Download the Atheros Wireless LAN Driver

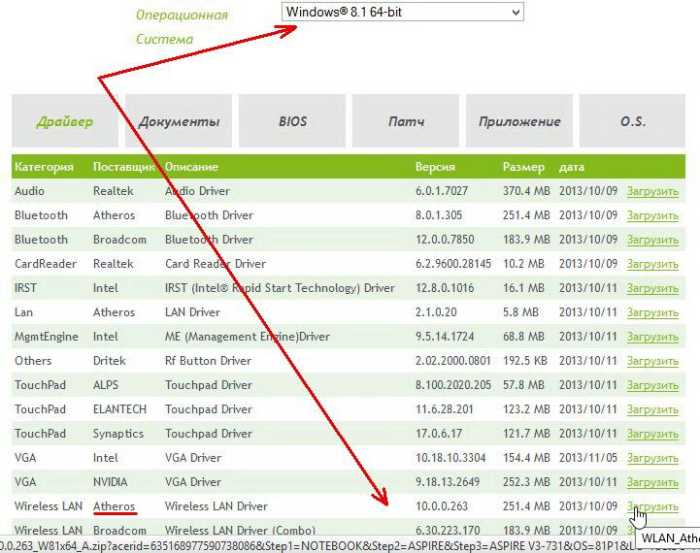click(x=652, y=507)
